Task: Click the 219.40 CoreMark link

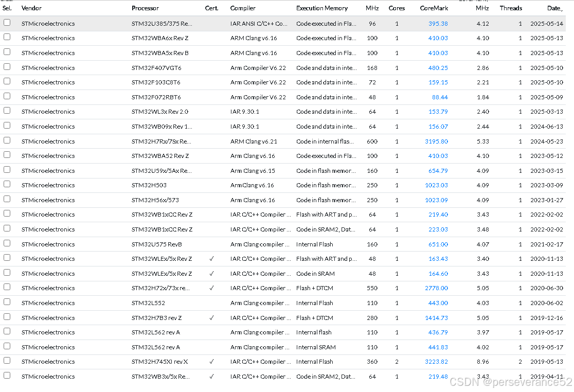Action: pos(438,215)
